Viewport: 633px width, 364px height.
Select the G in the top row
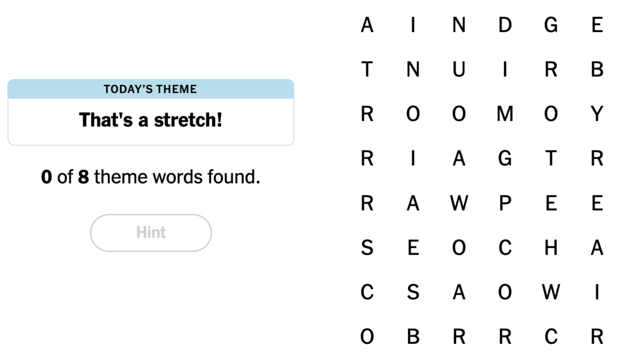point(551,25)
